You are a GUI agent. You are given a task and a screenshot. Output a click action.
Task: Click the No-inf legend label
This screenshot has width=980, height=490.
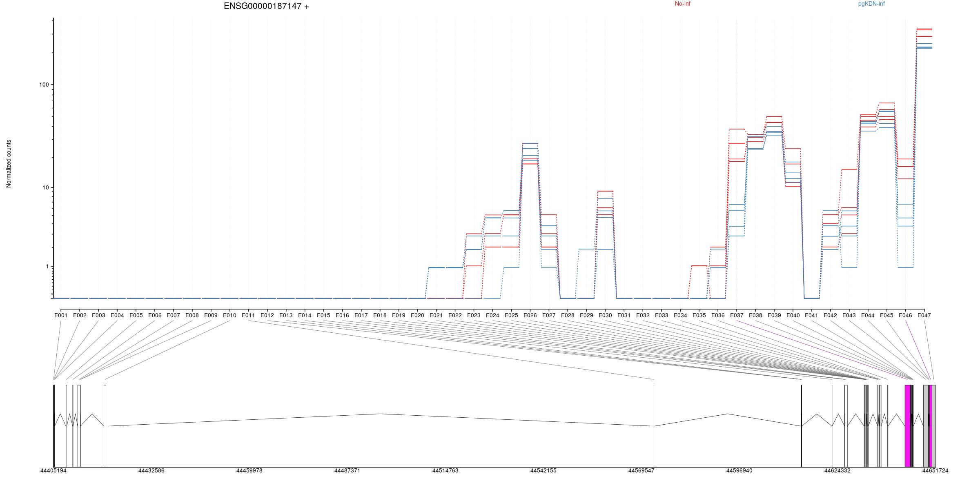point(682,4)
